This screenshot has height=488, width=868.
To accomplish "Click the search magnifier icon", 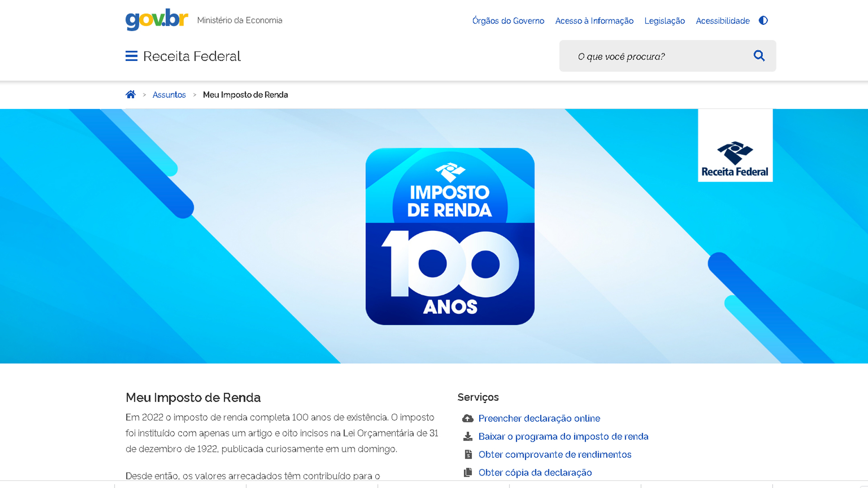I will (x=759, y=56).
